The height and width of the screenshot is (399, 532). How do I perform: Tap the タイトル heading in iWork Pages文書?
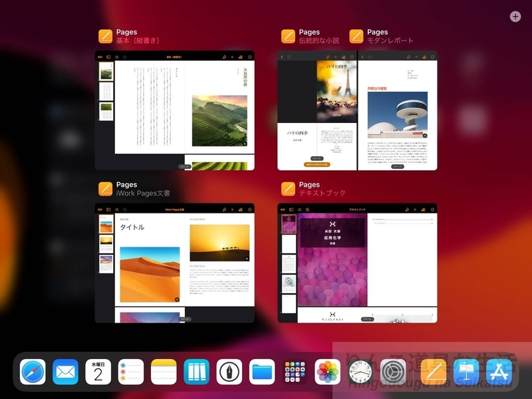[x=132, y=227]
